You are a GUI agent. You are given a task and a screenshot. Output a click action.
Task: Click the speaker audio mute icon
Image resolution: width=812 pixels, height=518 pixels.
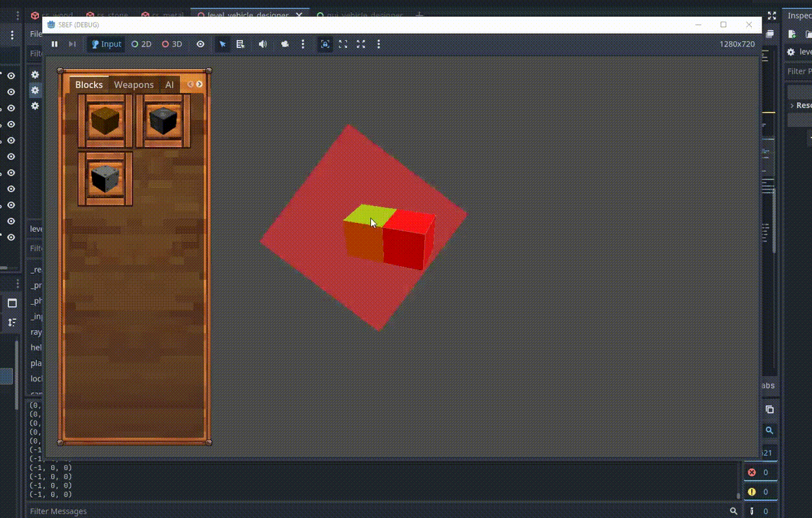[x=262, y=44]
